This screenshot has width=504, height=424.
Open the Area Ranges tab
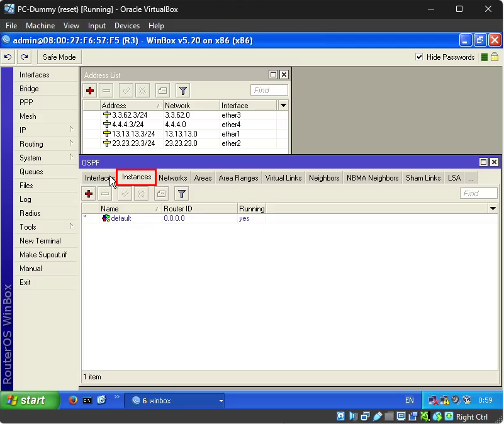[x=238, y=178]
